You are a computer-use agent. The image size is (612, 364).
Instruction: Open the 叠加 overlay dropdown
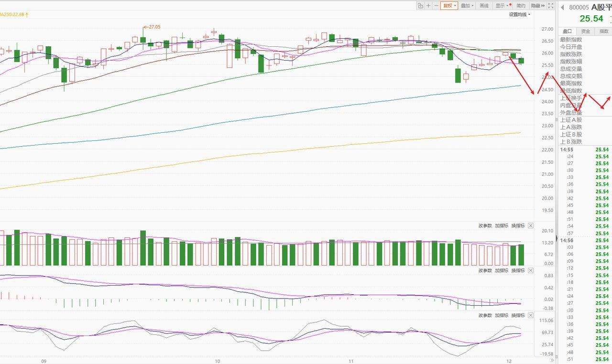(x=467, y=6)
